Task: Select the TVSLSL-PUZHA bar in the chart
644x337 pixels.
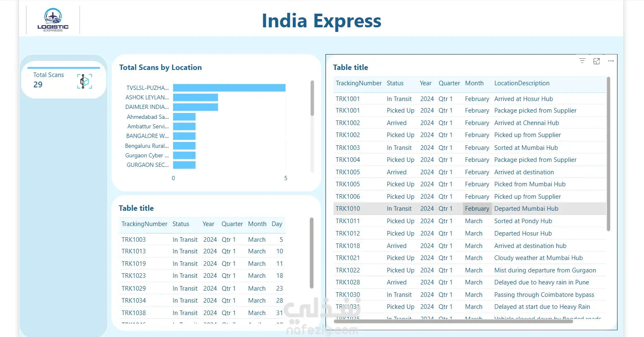Action: (229, 88)
